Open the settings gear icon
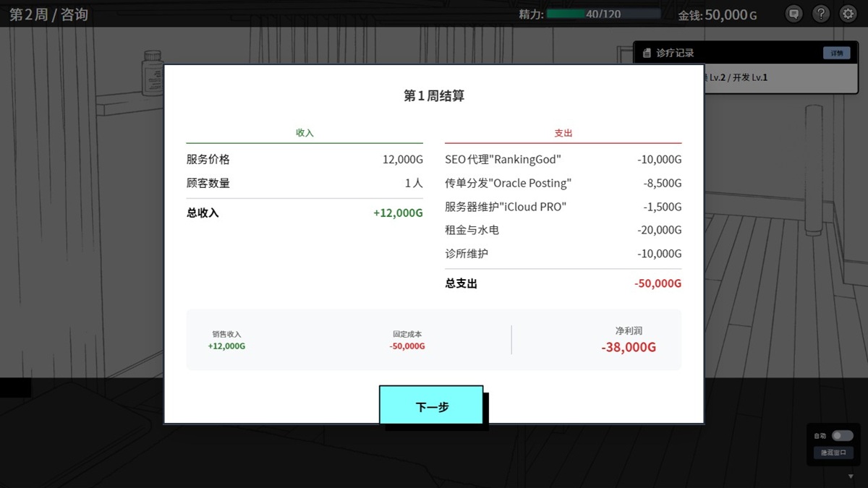The height and width of the screenshot is (488, 868). click(x=848, y=14)
